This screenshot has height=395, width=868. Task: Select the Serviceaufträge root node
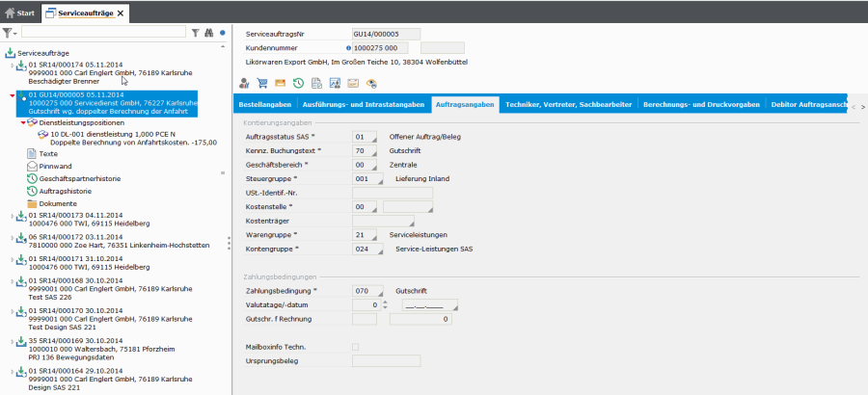coord(43,53)
